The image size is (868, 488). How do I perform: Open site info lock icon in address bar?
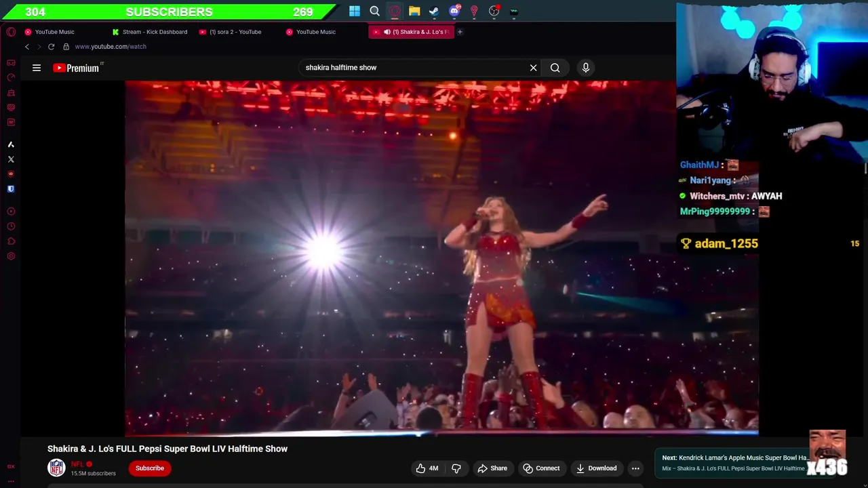66,47
